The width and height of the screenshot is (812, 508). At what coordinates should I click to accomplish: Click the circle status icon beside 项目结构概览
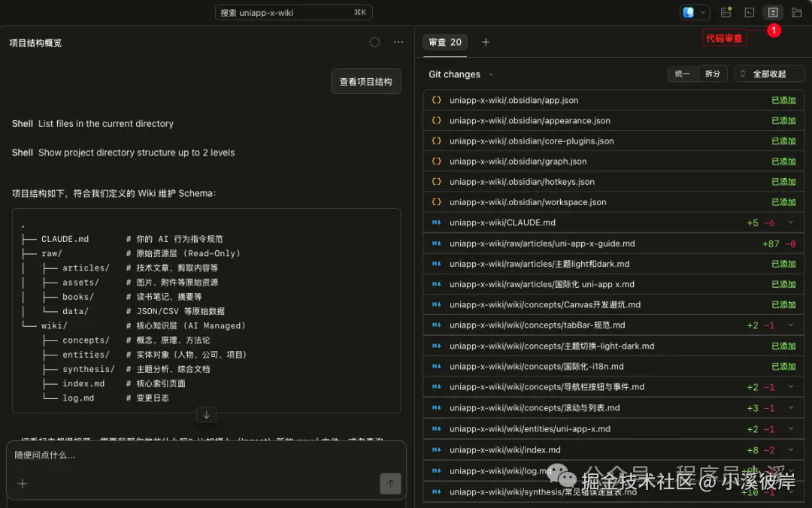(374, 42)
